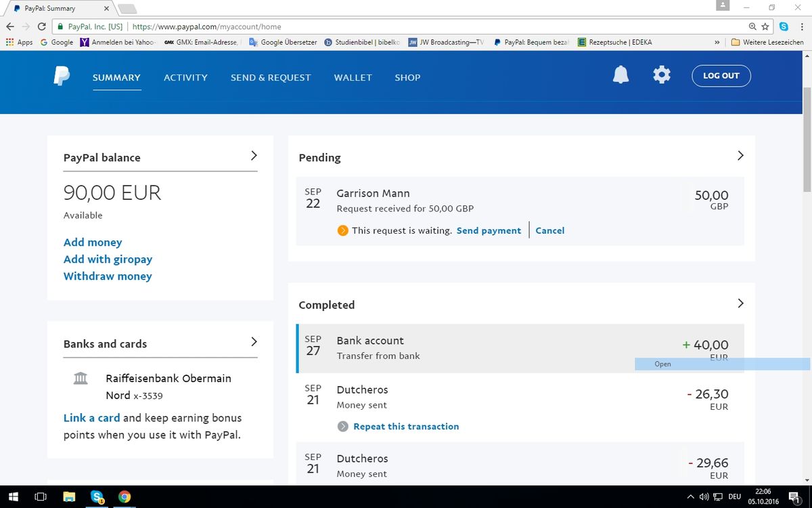Expand the Pending section chevron
The height and width of the screenshot is (508, 812).
coord(740,156)
